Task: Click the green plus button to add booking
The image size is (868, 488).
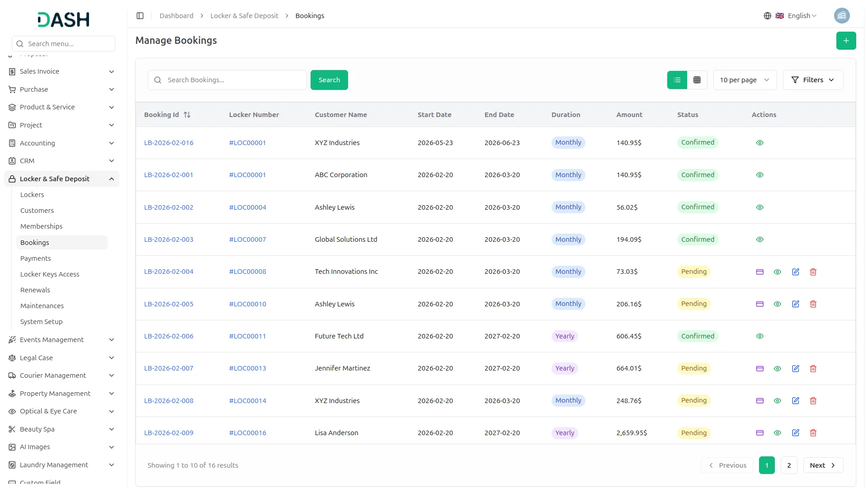Action: [x=846, y=40]
